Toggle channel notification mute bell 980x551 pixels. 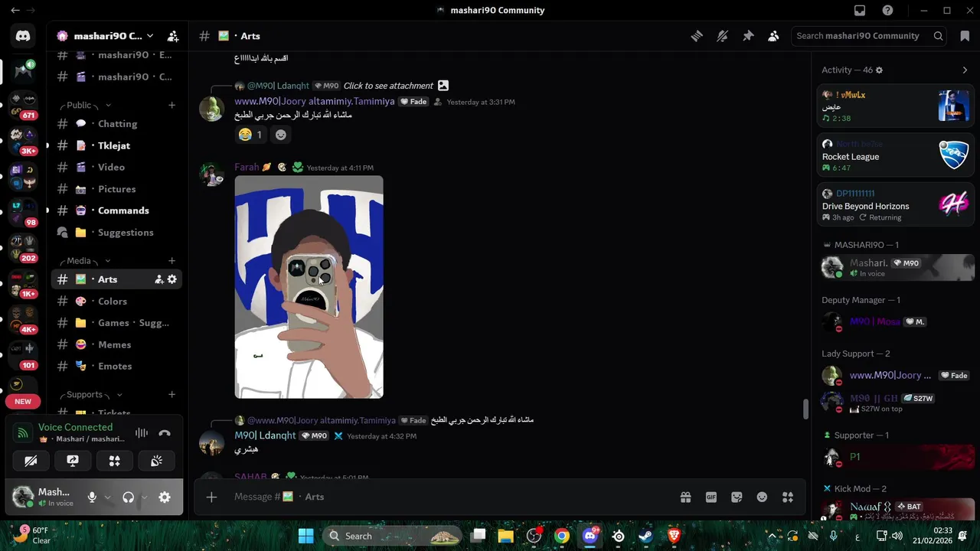[722, 36]
